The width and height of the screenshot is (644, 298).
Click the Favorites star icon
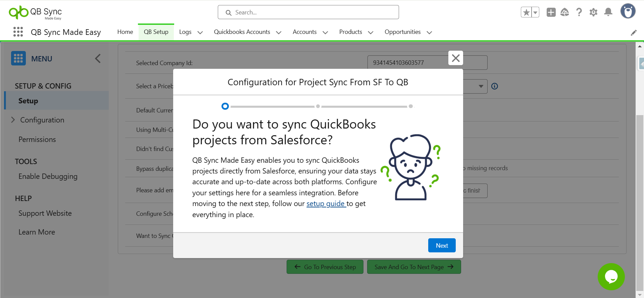[x=526, y=12]
